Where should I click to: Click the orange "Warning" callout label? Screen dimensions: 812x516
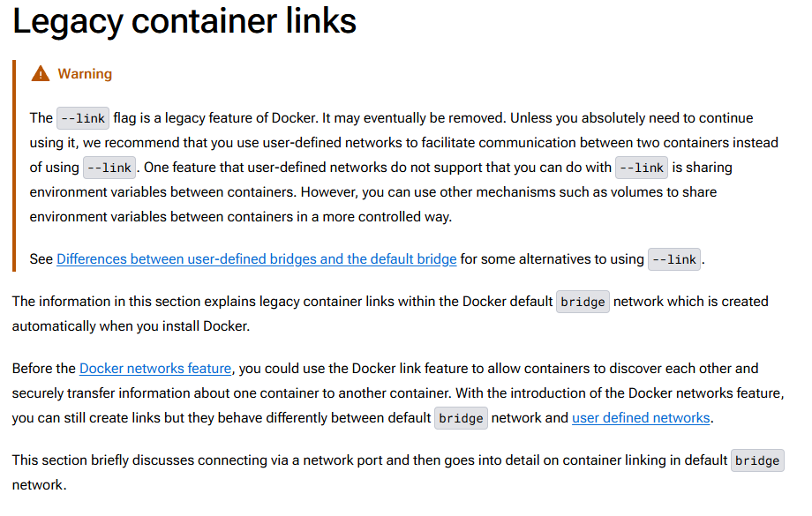click(x=85, y=74)
